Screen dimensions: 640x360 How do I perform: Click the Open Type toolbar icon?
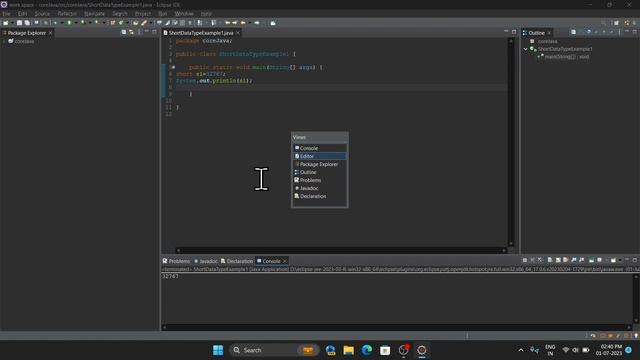point(135,23)
